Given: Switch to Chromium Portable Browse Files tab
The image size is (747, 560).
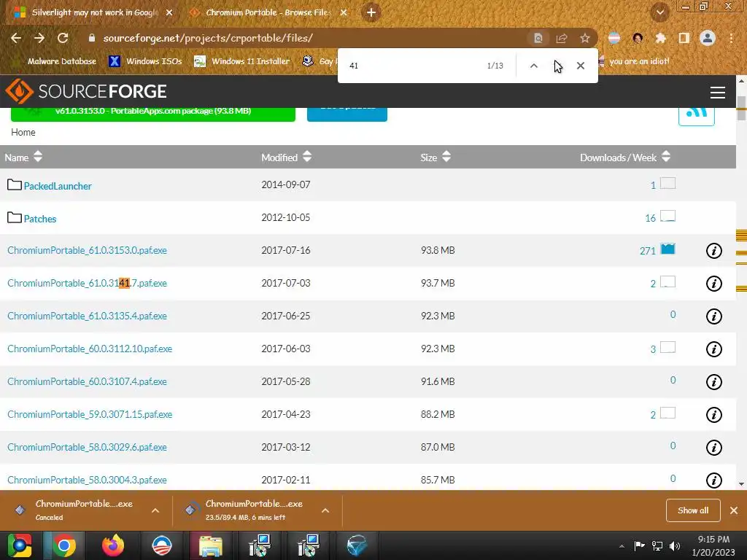Looking at the screenshot, I should point(261,12).
